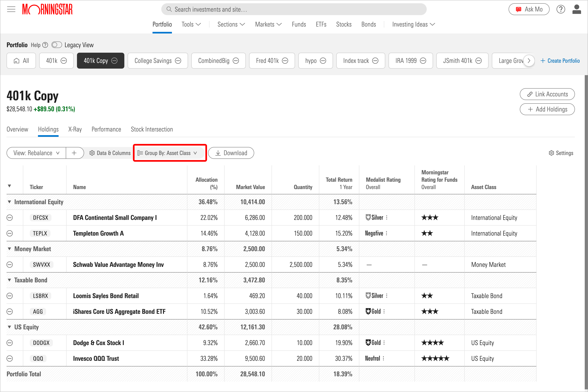Click the plus icon to add a view
Image resolution: width=588 pixels, height=392 pixels.
(x=74, y=153)
